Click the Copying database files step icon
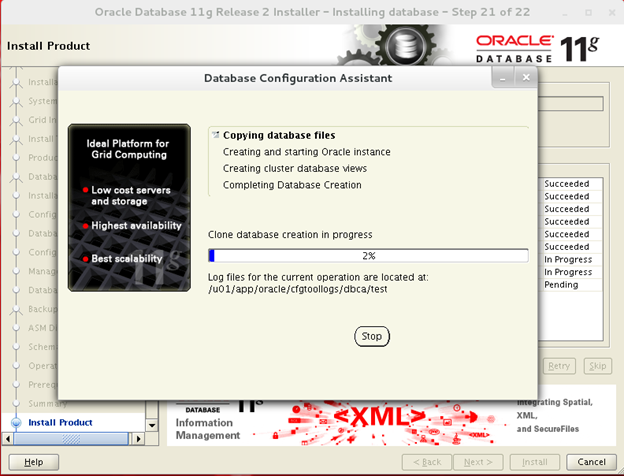The width and height of the screenshot is (624, 476). click(x=215, y=135)
